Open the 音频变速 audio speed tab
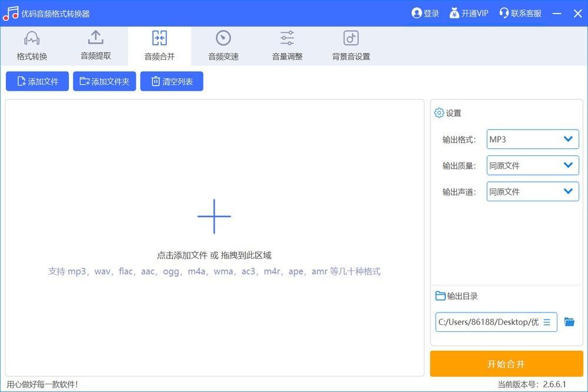The width and height of the screenshot is (588, 392). tap(223, 46)
